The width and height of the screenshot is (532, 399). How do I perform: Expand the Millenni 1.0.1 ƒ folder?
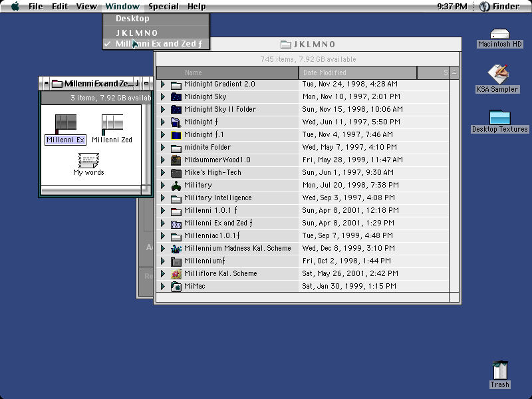coord(163,210)
